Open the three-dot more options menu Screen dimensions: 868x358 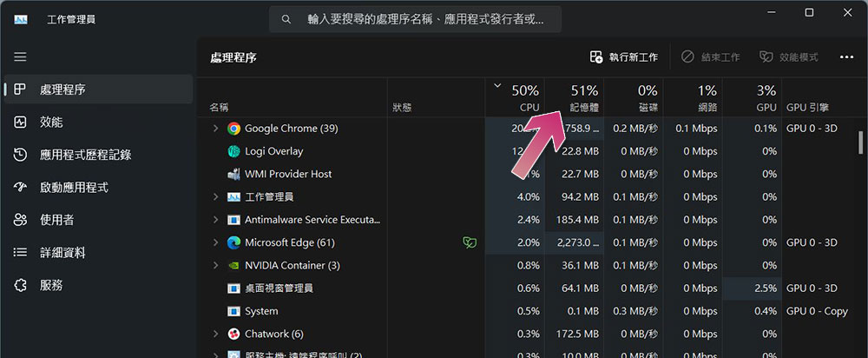tap(846, 57)
